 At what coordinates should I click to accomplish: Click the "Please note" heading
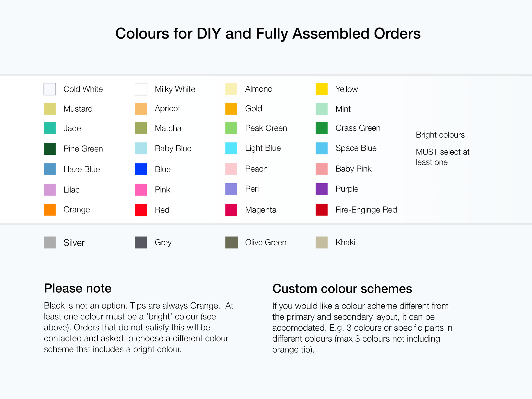coord(78,288)
